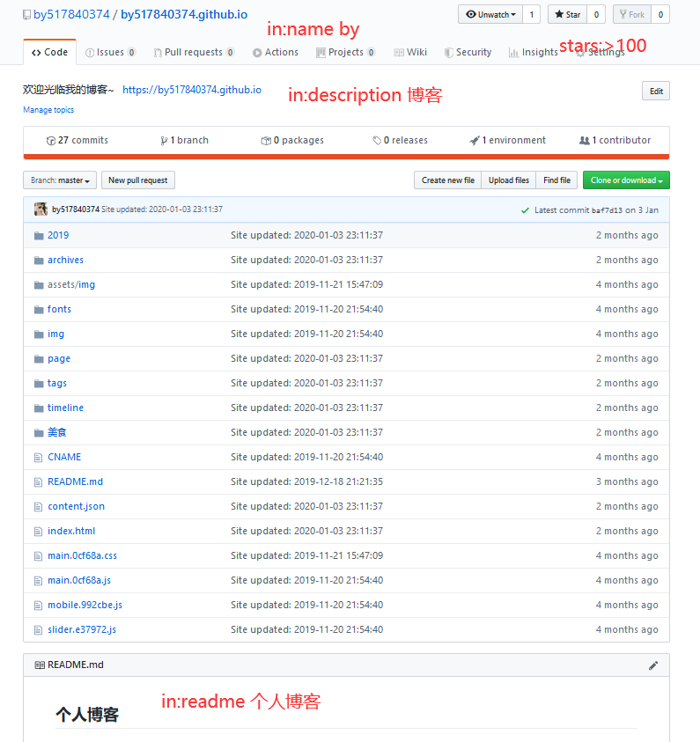Star this repository

click(567, 14)
